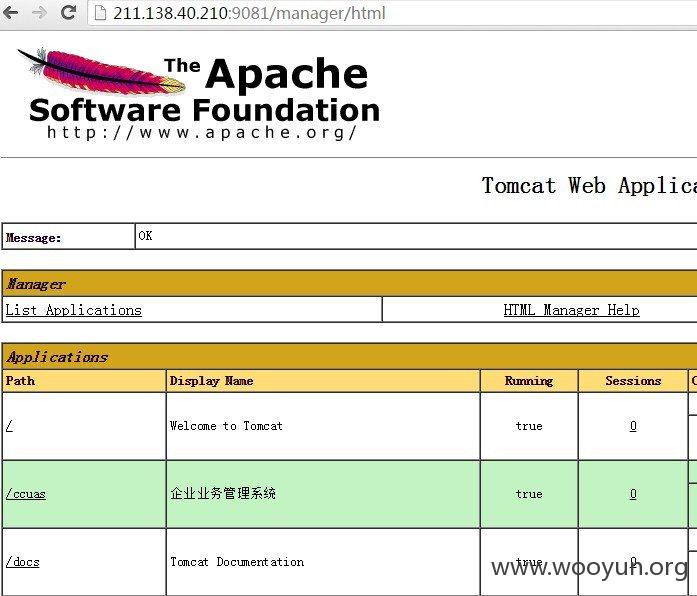This screenshot has width=697, height=596.
Task: Click the "Message:" label cell
Action: (68, 236)
